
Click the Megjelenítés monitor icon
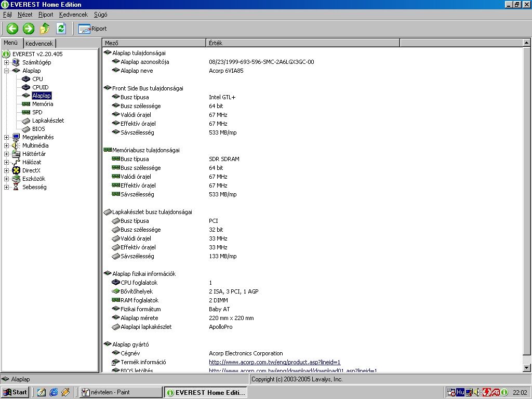16,137
